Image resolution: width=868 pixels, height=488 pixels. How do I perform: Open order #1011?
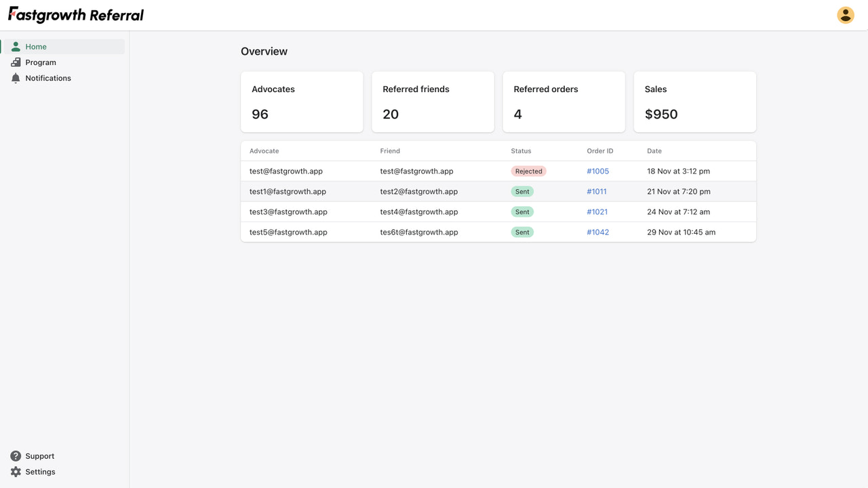pos(596,191)
